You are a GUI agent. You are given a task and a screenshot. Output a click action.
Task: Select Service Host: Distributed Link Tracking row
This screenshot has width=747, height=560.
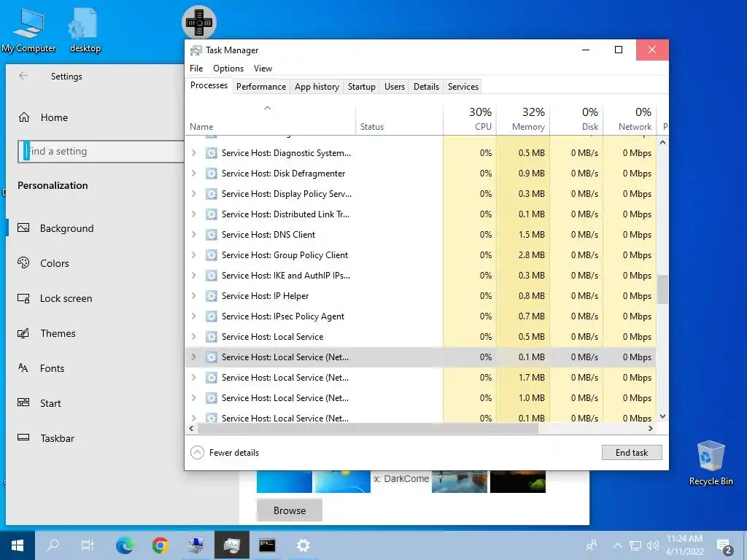click(421, 214)
